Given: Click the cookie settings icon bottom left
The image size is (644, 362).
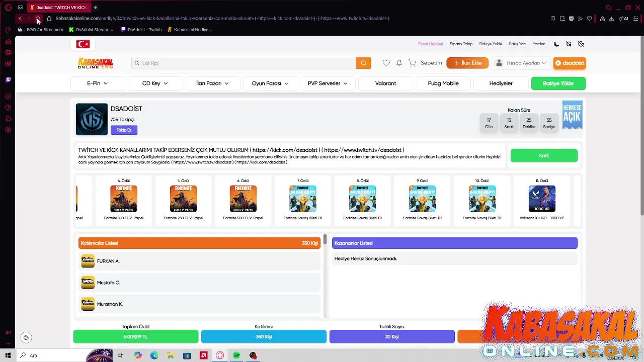Looking at the screenshot, I should (x=26, y=338).
